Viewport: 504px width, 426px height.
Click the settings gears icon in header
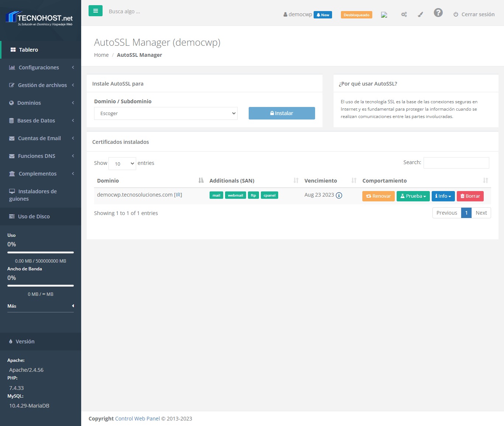(404, 14)
